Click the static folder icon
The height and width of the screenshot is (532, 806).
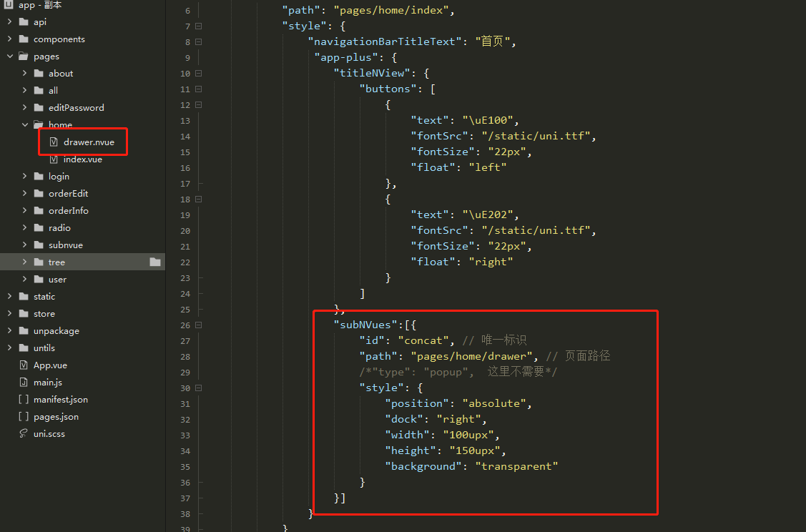point(24,297)
